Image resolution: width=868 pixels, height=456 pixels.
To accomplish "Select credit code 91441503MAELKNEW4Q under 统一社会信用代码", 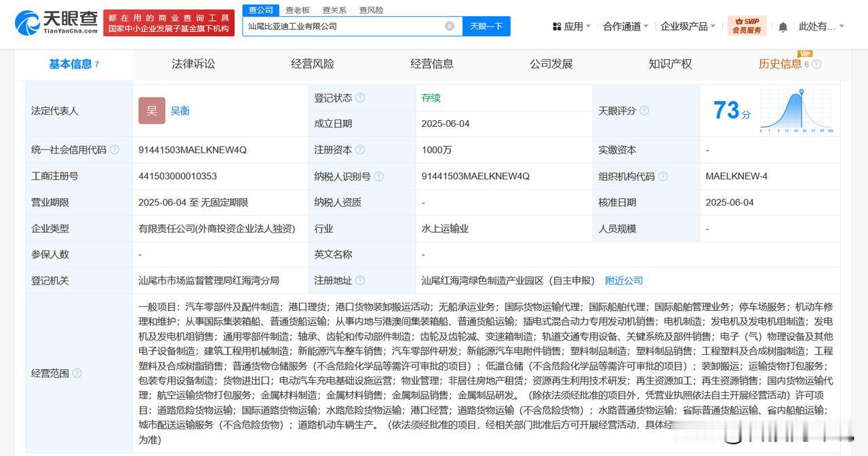I will [x=193, y=150].
